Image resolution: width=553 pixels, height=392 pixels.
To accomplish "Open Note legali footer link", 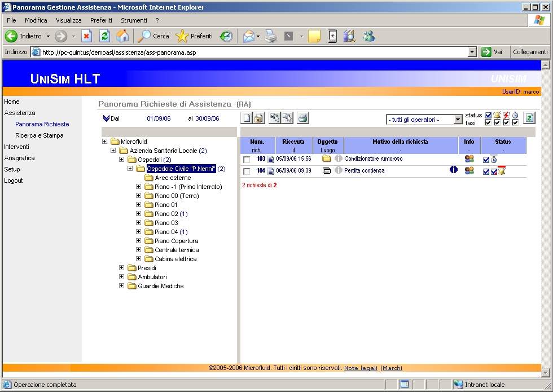I will click(361, 368).
